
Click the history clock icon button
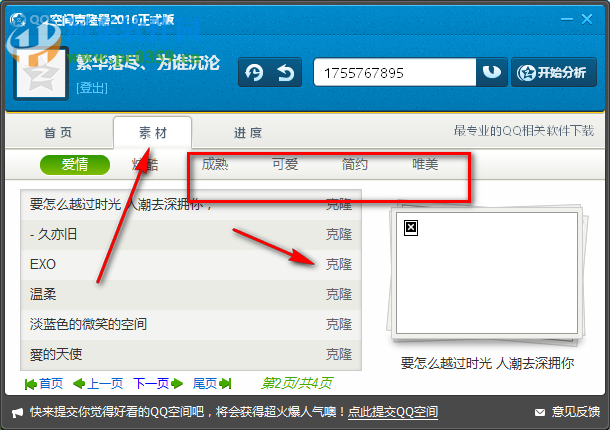coord(254,72)
